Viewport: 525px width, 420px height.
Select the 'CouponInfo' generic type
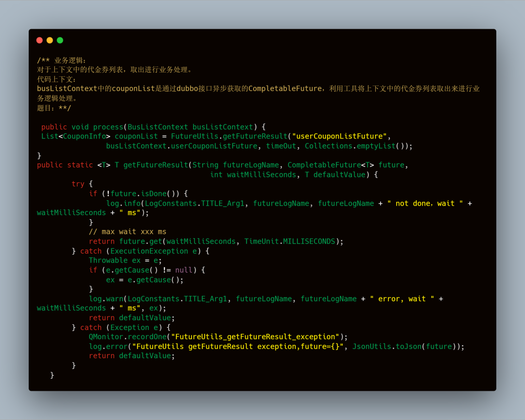pos(85,136)
